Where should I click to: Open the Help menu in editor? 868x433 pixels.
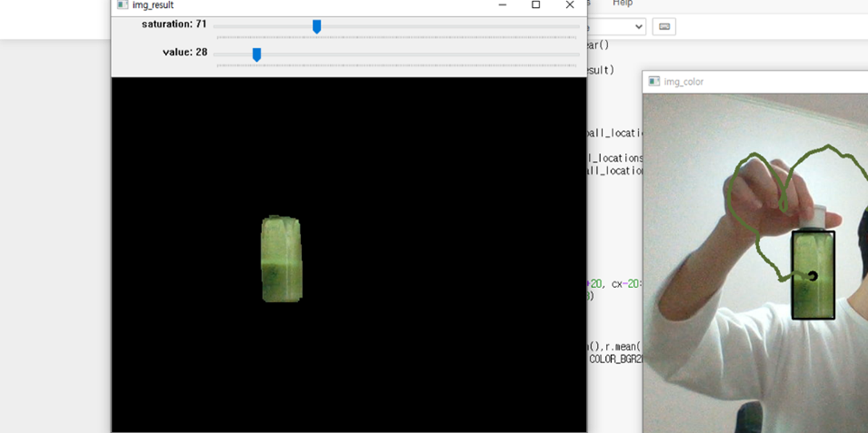coord(622,3)
